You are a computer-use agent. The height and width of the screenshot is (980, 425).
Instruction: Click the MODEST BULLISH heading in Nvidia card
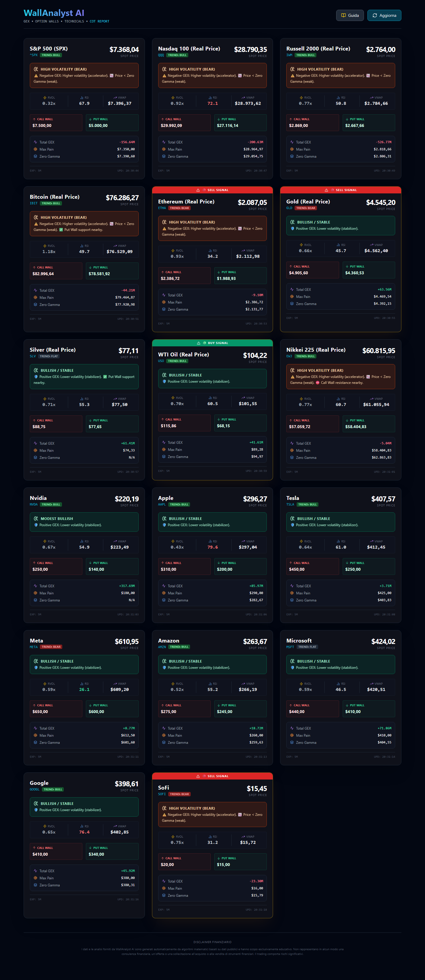coord(57,518)
